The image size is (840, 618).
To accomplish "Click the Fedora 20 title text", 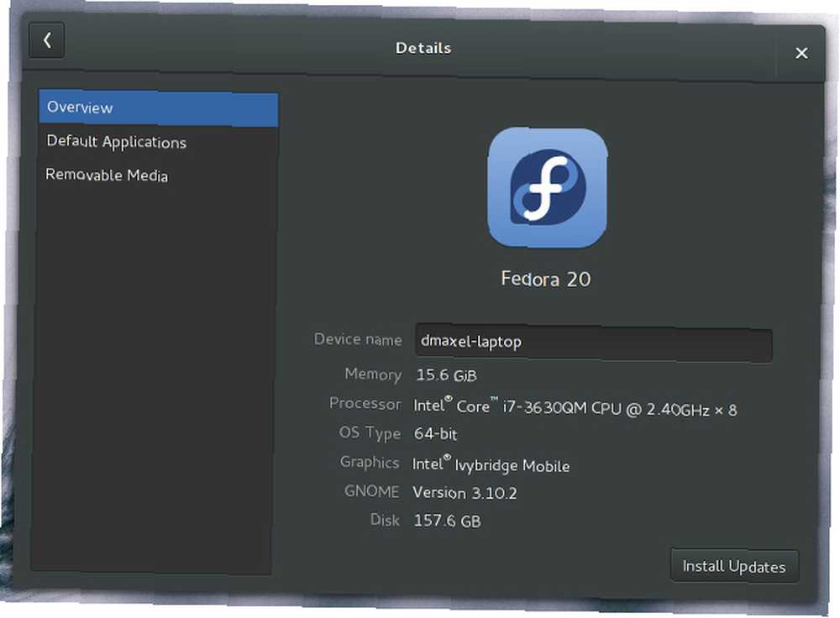I will click(x=545, y=279).
